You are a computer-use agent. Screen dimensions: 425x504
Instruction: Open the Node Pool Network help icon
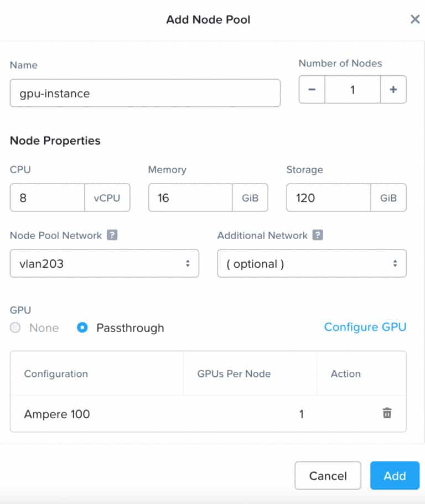pos(112,235)
